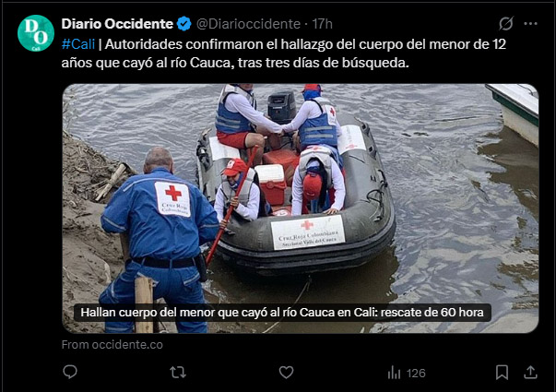556x392 pixels.
Task: Click the Cruz Roja Colombiana sign on the boat
Action: click(x=308, y=232)
